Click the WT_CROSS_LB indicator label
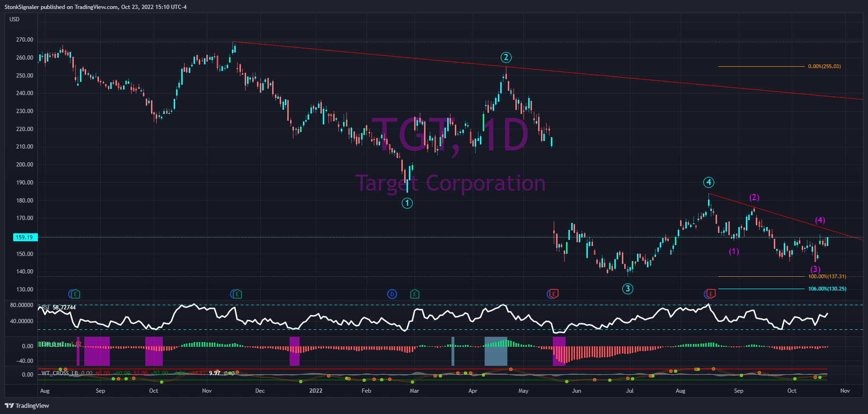Screen dimensions: 868x414 60,373
